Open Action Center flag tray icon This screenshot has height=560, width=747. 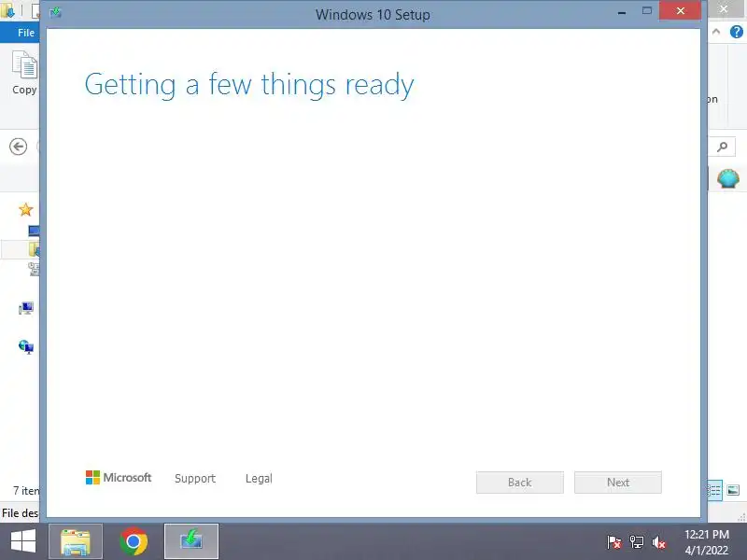point(614,542)
